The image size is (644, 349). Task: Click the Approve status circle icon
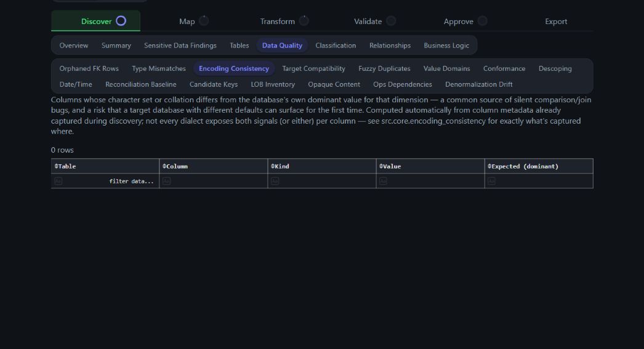(x=482, y=20)
